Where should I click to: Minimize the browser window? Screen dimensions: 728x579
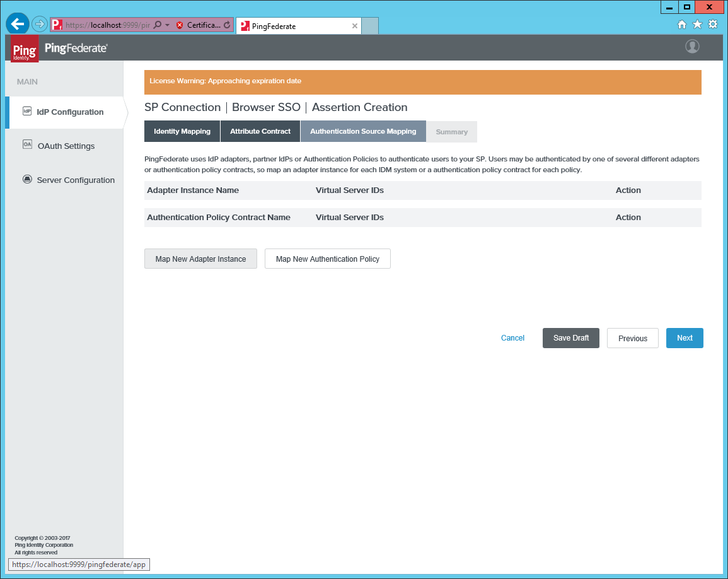point(669,7)
